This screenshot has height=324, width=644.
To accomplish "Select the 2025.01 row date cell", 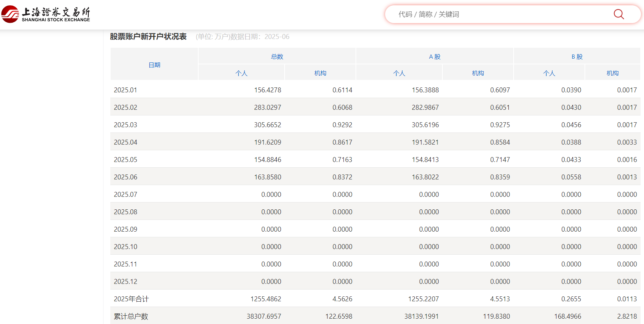I will point(125,90).
